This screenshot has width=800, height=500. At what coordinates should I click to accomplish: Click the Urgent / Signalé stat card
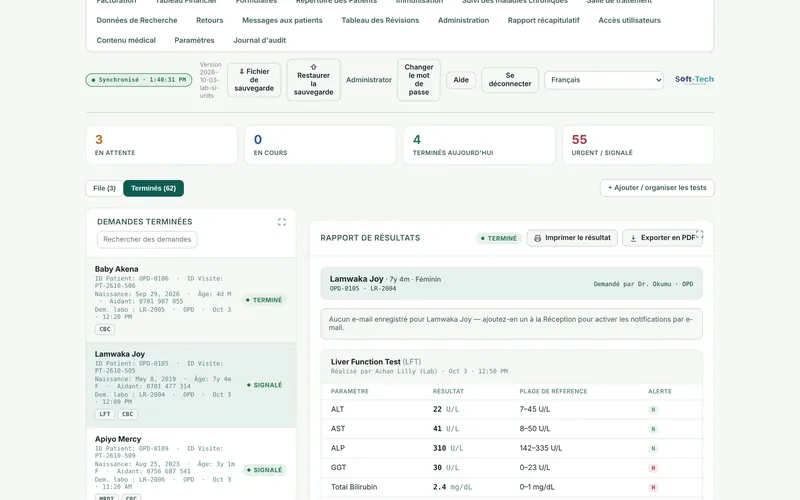638,145
